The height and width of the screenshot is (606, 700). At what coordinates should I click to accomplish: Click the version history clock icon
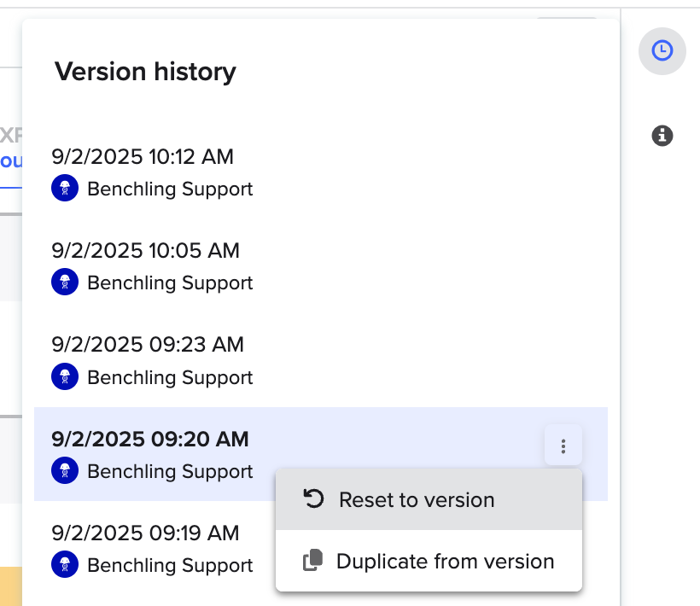coord(662,51)
